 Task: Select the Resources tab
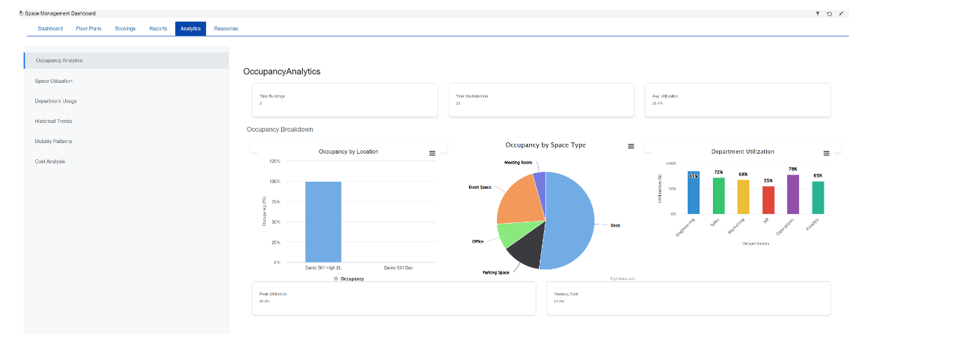click(x=226, y=29)
